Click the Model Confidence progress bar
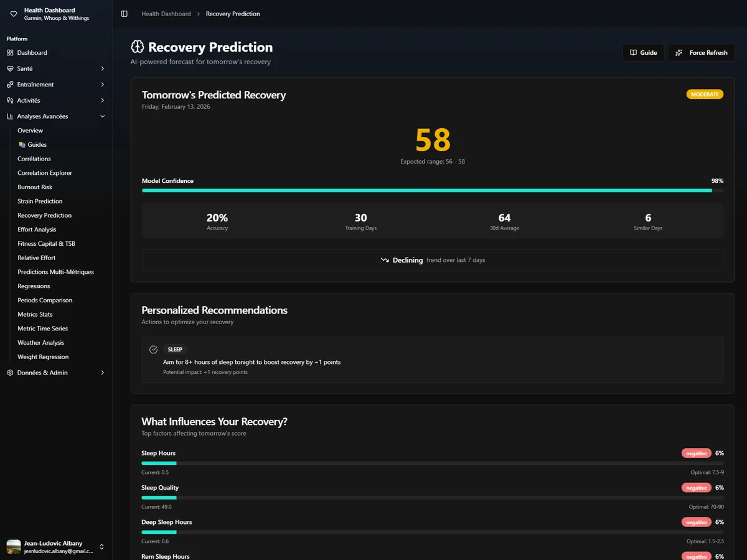 pyautogui.click(x=432, y=190)
